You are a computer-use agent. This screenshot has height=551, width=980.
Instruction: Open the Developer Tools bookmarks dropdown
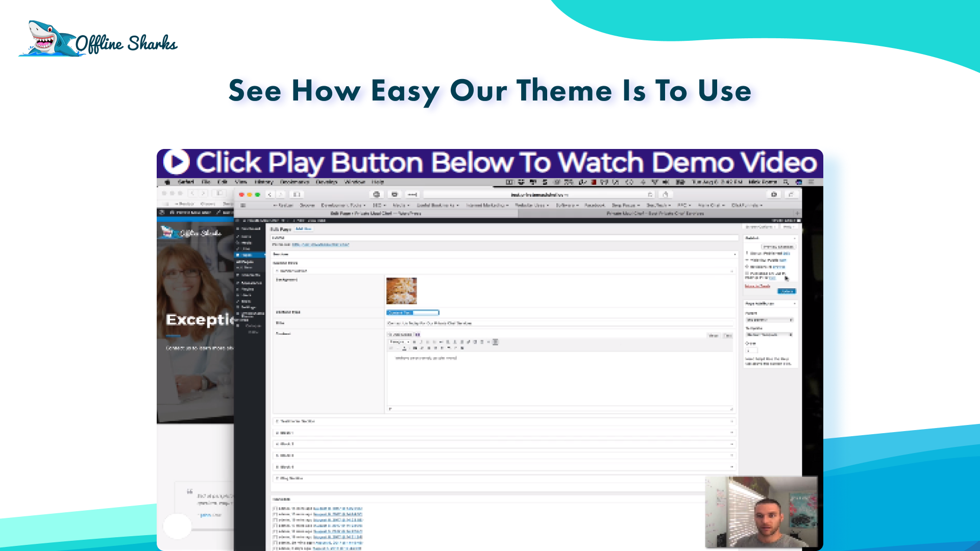(x=343, y=205)
